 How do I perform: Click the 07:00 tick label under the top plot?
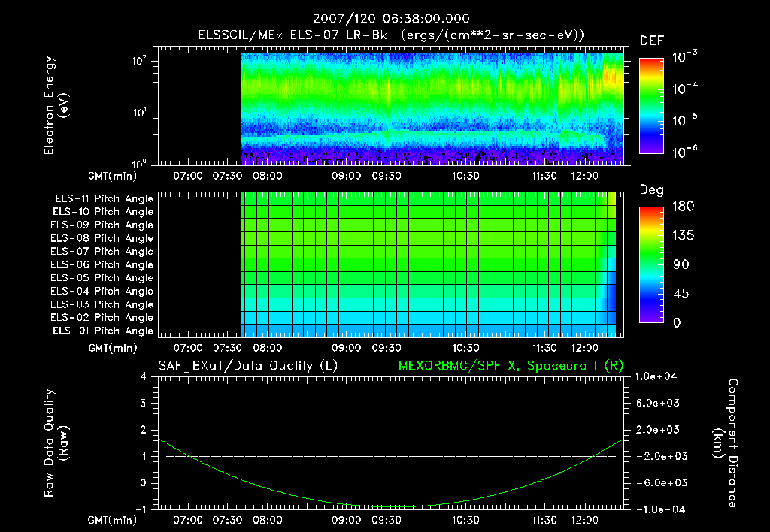coord(188,176)
